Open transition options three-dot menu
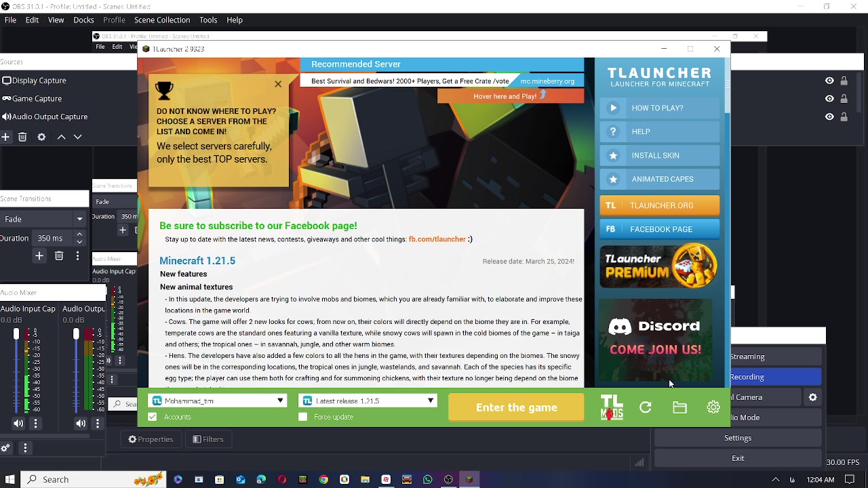This screenshot has width=868, height=488. [77, 256]
